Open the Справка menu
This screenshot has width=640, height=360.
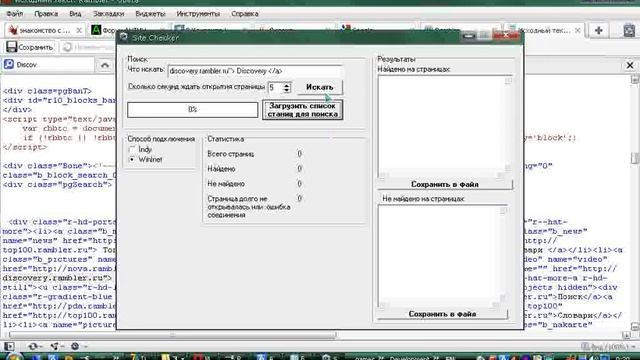click(x=245, y=13)
